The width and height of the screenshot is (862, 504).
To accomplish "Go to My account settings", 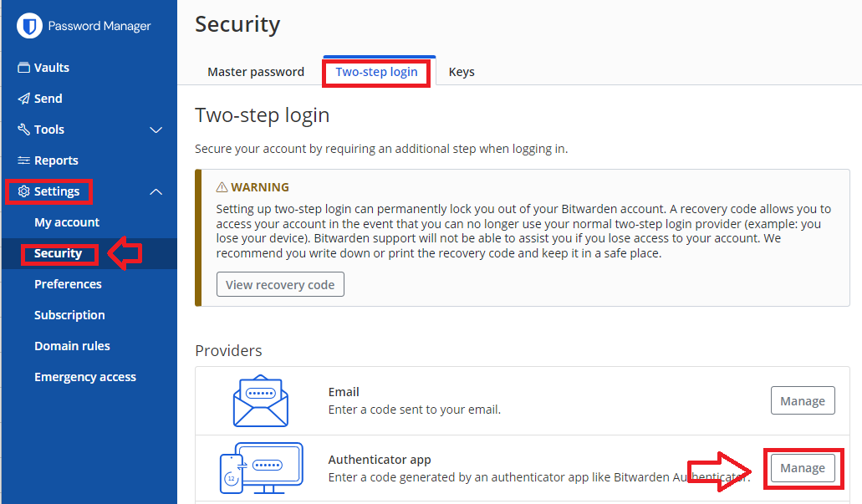I will (67, 222).
